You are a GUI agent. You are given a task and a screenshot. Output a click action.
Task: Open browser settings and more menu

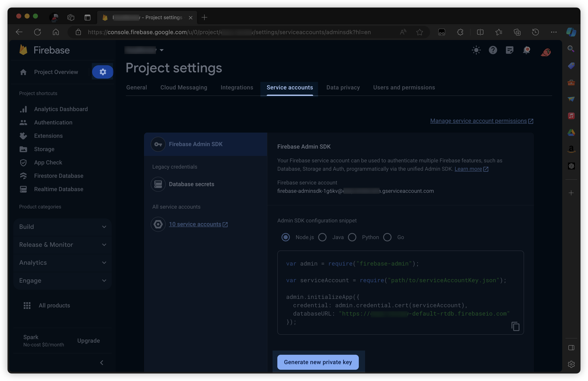point(554,32)
